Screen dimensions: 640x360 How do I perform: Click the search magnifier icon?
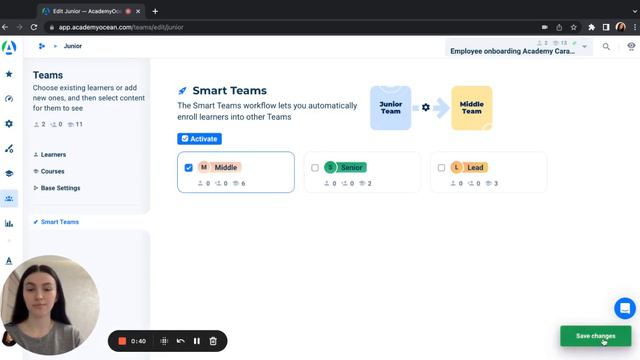(x=607, y=47)
